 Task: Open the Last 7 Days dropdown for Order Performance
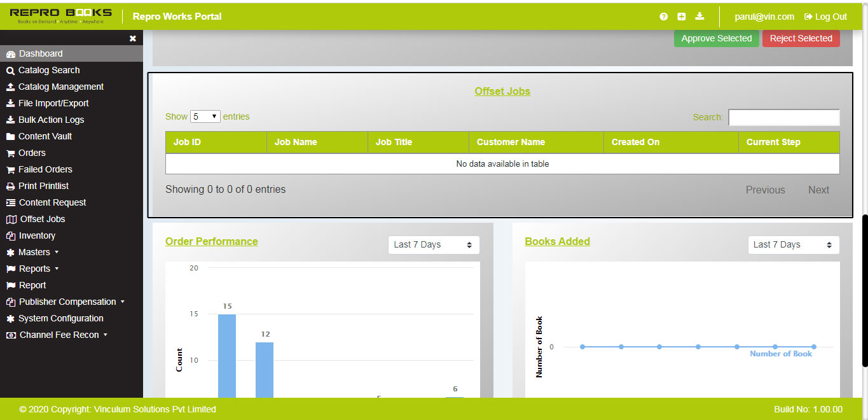pos(434,244)
